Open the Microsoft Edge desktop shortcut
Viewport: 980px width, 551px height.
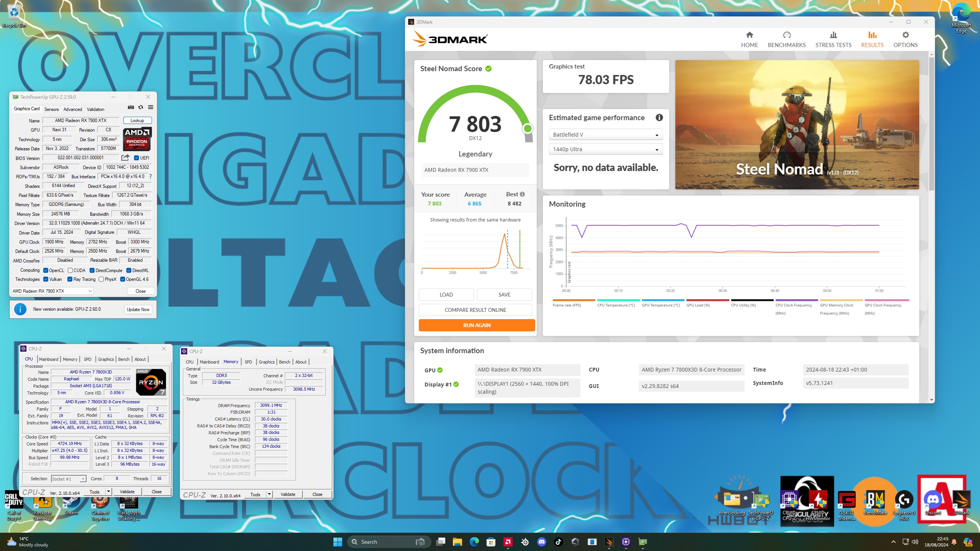[x=961, y=18]
